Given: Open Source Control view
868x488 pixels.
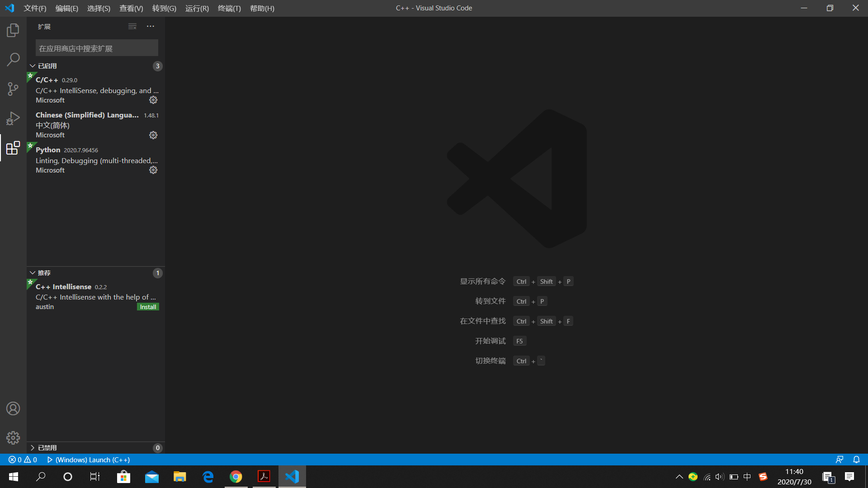Looking at the screenshot, I should (x=13, y=89).
